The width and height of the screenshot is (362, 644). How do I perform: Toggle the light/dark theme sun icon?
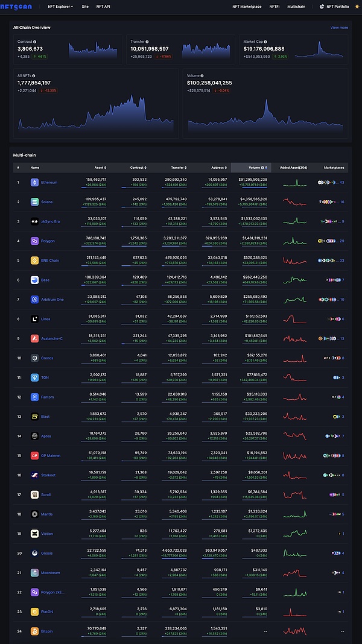pos(357,7)
